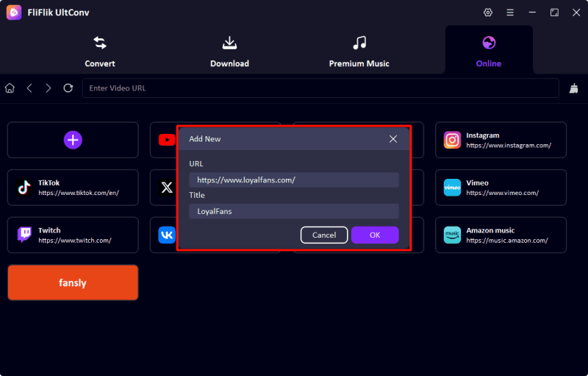This screenshot has height=376, width=588.
Task: Switch to the Download tab
Action: pyautogui.click(x=229, y=50)
